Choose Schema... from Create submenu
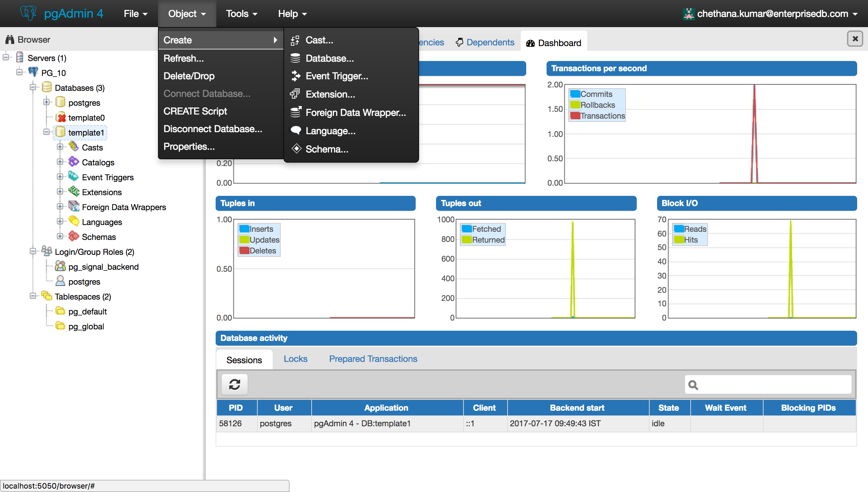 coord(327,149)
